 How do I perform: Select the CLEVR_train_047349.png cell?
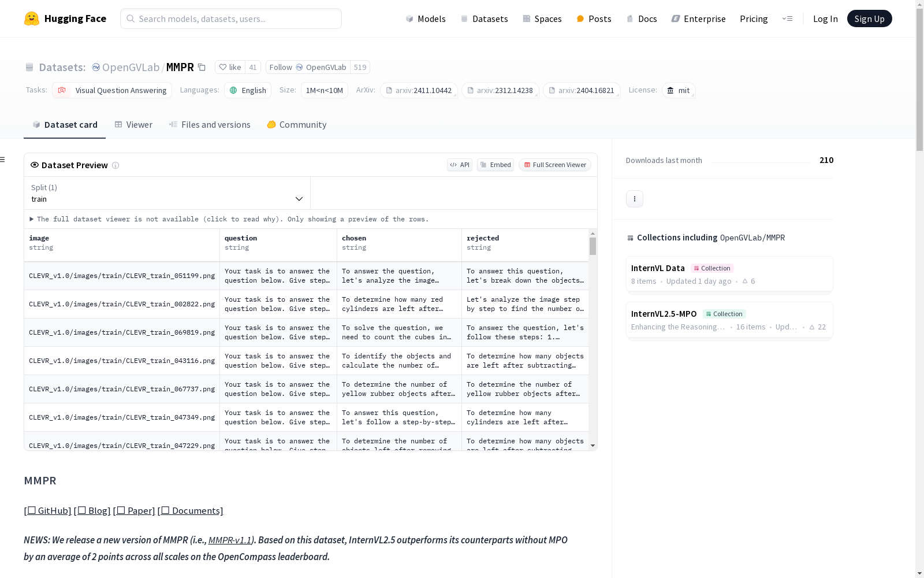[122, 417]
